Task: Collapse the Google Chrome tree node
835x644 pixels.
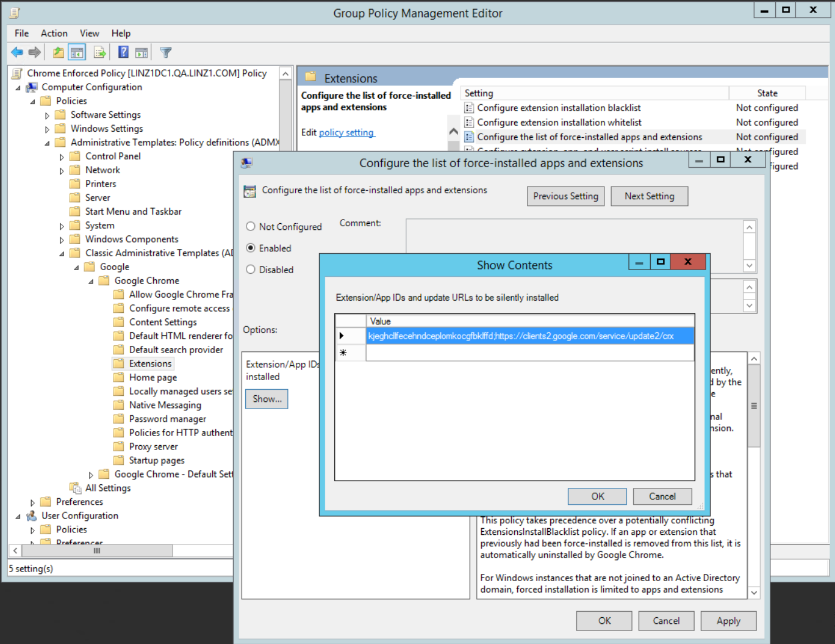Action: click(x=91, y=281)
